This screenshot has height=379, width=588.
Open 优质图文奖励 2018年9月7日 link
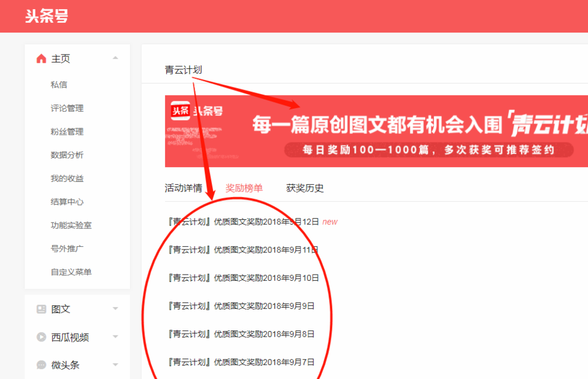(x=241, y=362)
